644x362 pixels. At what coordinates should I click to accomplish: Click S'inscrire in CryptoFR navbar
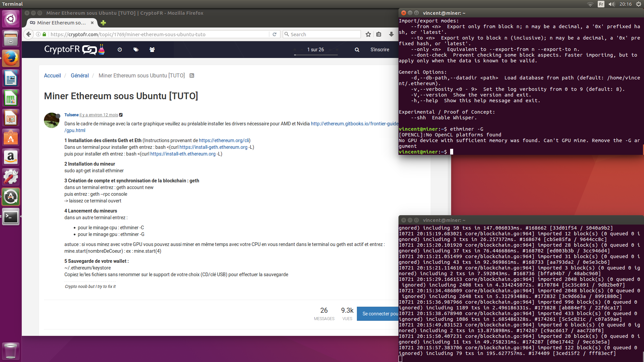[380, 50]
